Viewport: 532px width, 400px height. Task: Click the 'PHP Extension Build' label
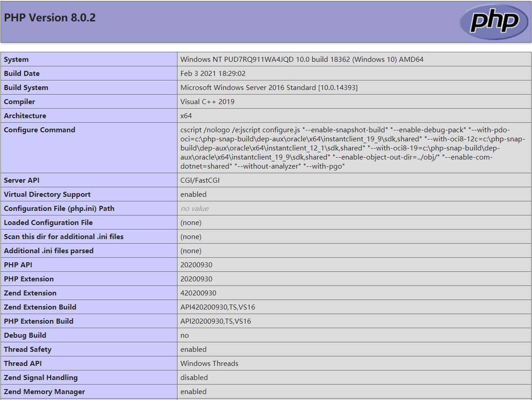click(x=39, y=321)
